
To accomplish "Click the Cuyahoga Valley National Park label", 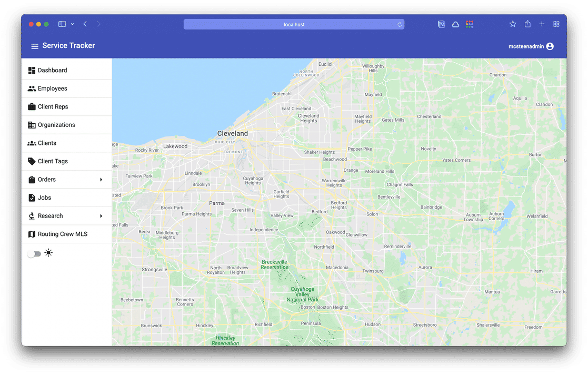I will (302, 294).
